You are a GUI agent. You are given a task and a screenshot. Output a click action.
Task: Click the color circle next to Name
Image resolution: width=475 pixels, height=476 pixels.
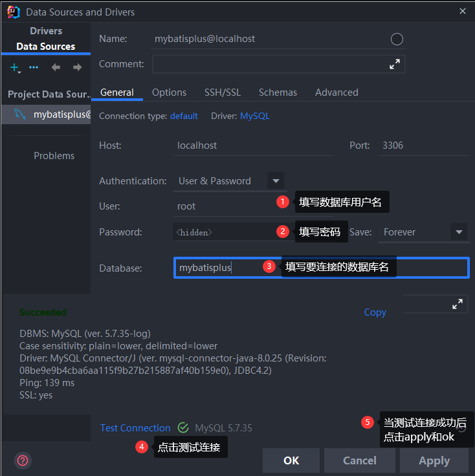click(397, 39)
